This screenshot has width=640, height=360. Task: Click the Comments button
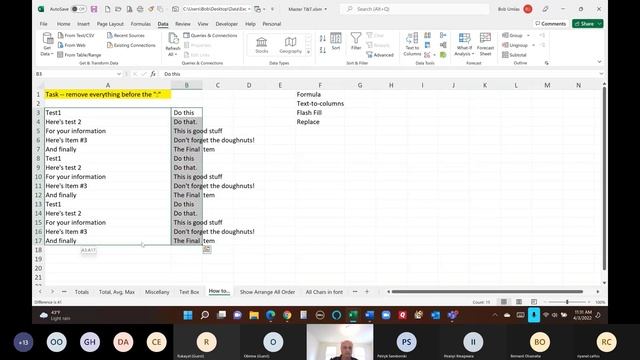point(551,24)
